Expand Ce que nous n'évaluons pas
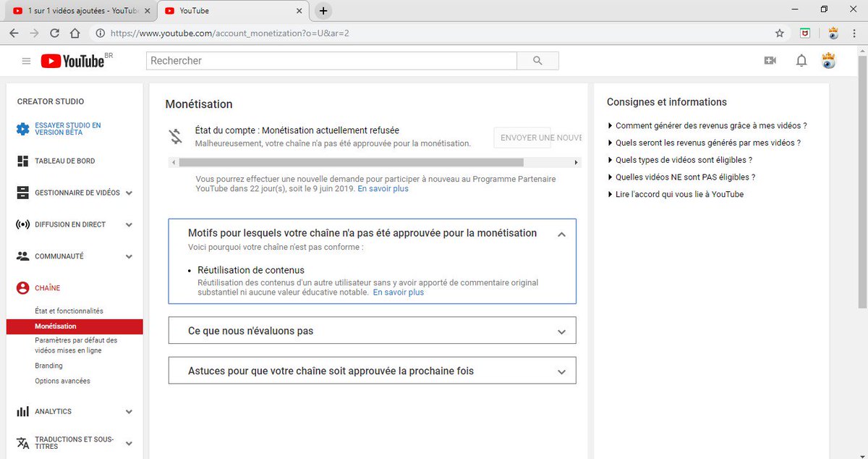Screen dimensions: 868x459 tap(372, 330)
